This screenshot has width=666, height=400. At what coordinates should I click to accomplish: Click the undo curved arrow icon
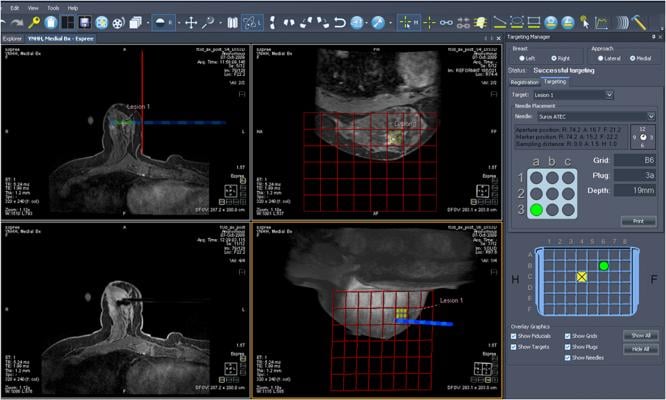[341, 22]
